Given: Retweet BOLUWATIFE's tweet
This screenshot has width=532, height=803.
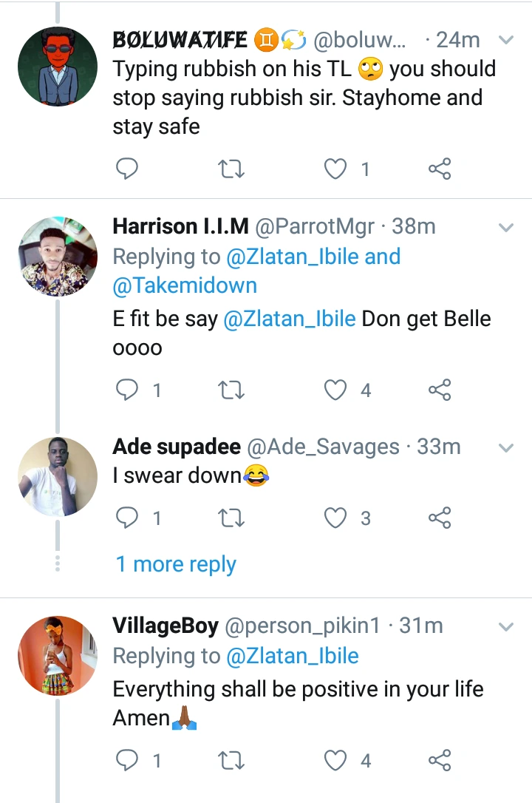Looking at the screenshot, I should coord(232,170).
